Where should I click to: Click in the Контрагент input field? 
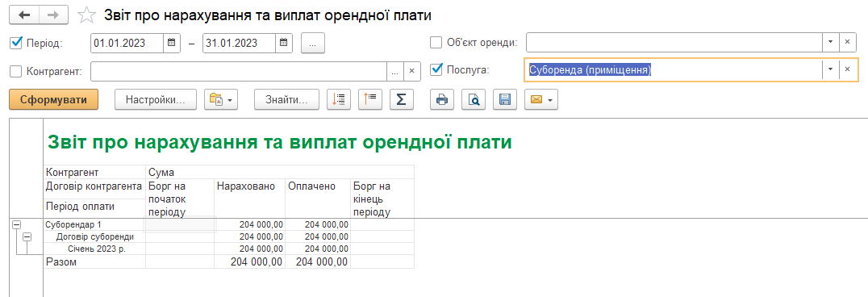click(x=239, y=71)
